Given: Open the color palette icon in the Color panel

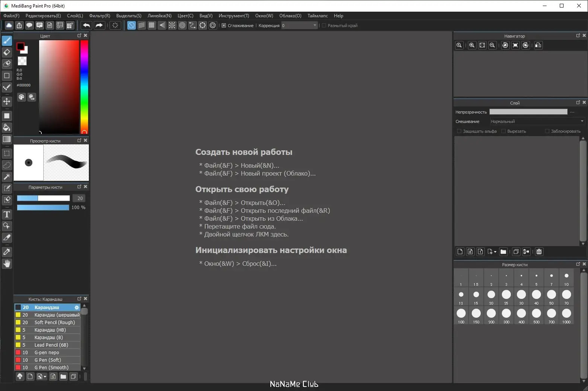Looking at the screenshot, I should click(x=21, y=97).
